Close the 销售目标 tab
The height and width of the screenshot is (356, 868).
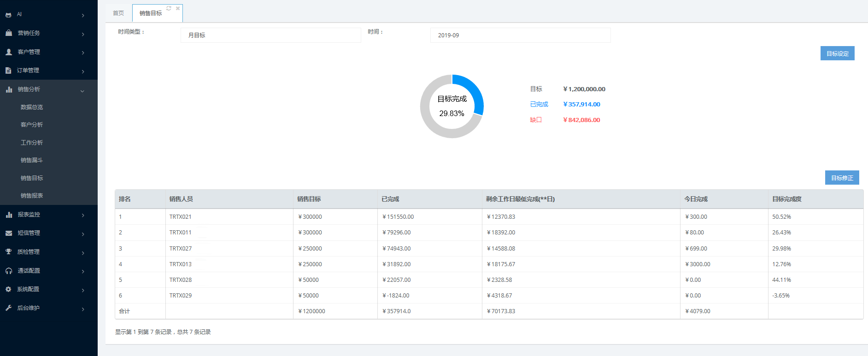point(178,8)
